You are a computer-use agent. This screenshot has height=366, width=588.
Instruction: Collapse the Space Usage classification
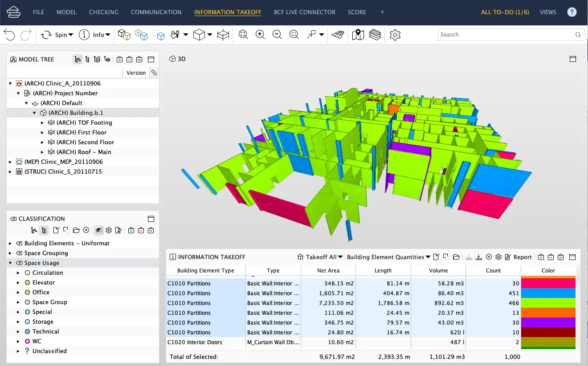10,263
